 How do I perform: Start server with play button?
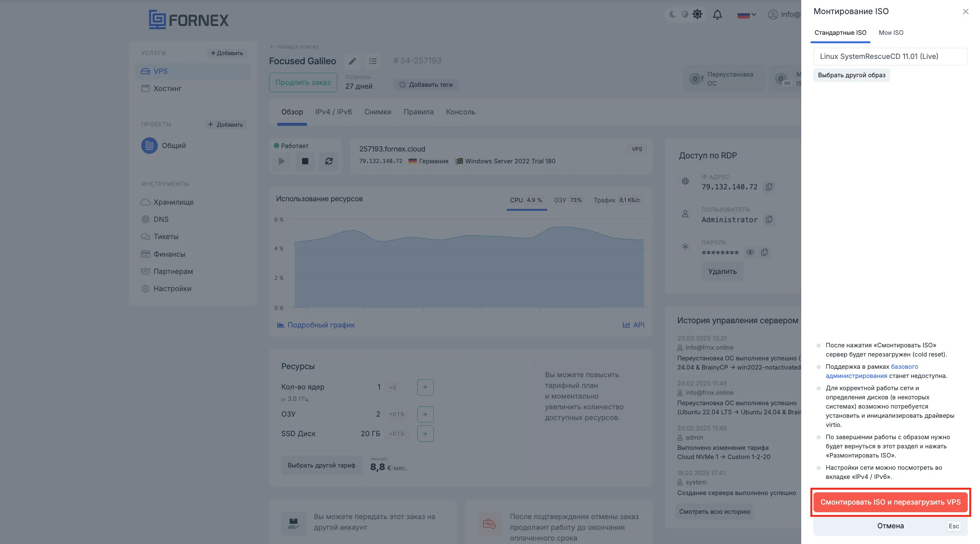[x=282, y=162]
